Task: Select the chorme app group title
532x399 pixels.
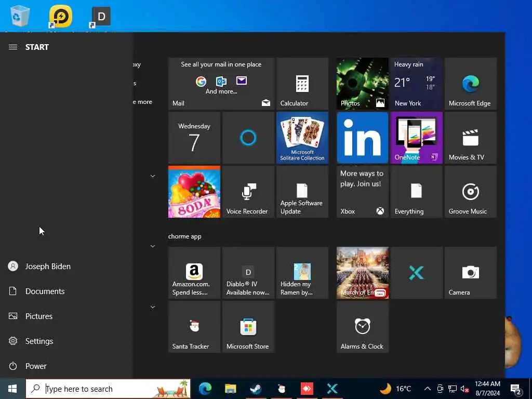Action: [x=184, y=236]
